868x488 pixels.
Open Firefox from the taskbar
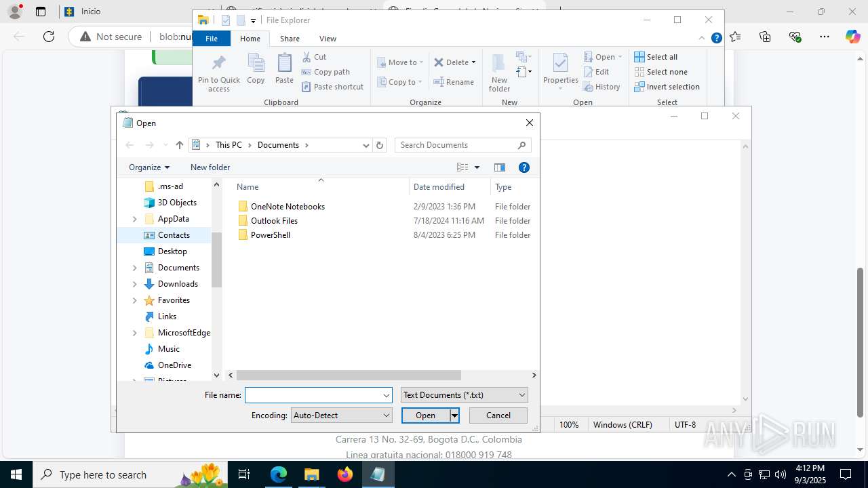(345, 474)
